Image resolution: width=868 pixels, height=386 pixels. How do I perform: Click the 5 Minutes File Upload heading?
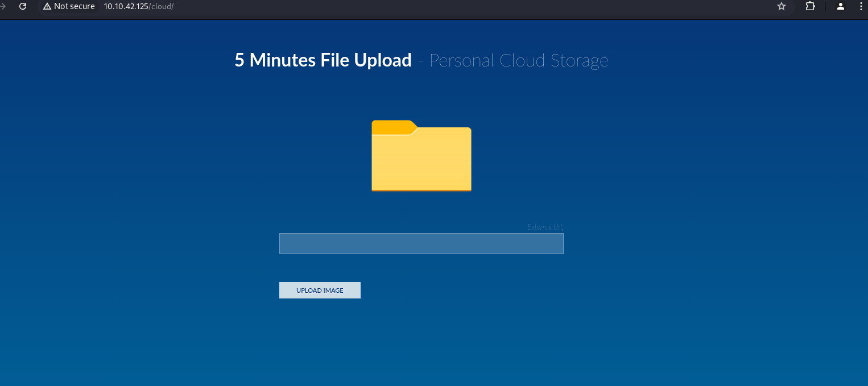tap(323, 60)
